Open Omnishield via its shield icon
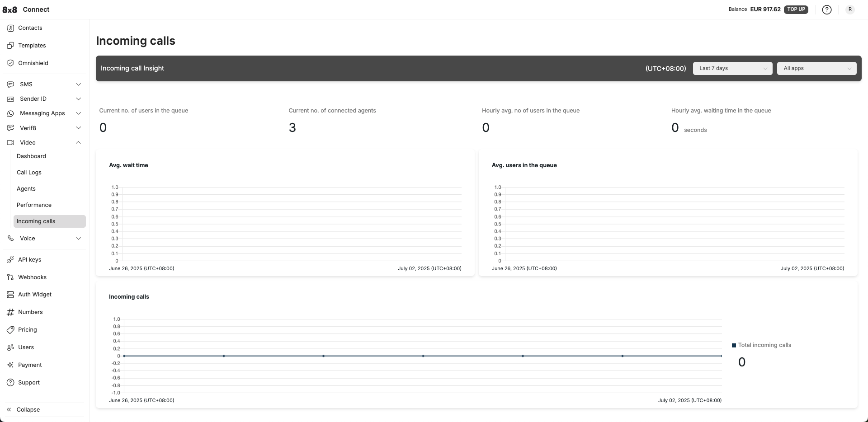The image size is (868, 422). [x=10, y=63]
